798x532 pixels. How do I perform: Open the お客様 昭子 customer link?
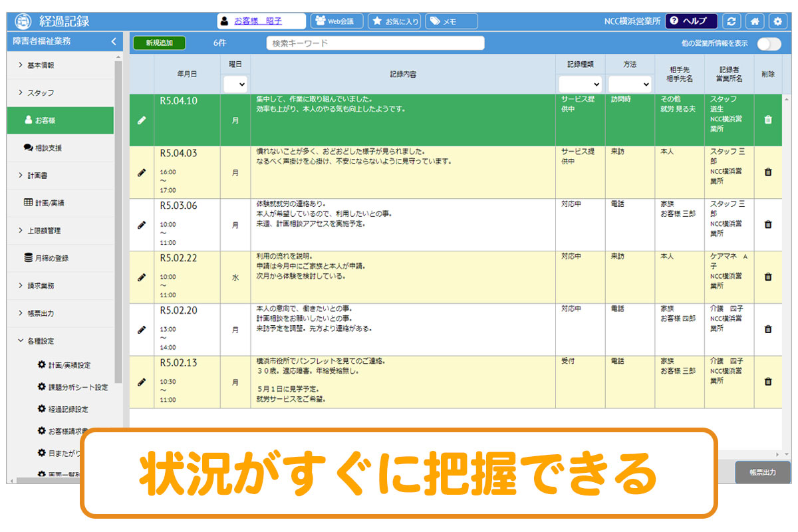point(262,21)
